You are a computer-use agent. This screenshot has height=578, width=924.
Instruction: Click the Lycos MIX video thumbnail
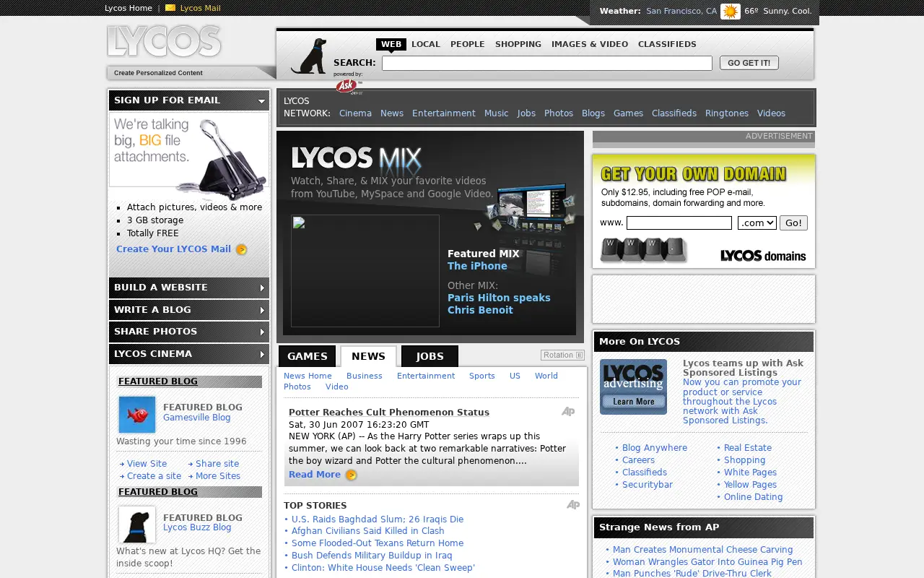pyautogui.click(x=365, y=271)
